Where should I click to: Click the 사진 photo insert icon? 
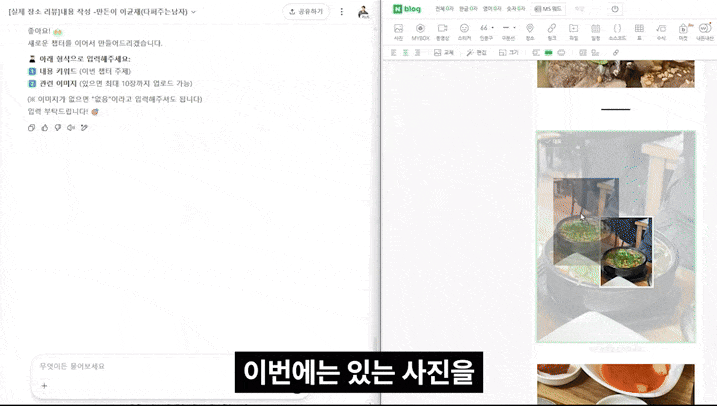[398, 30]
